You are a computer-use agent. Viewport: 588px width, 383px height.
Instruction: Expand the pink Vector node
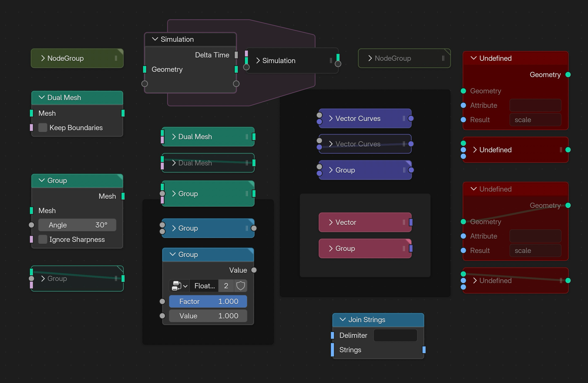point(331,222)
